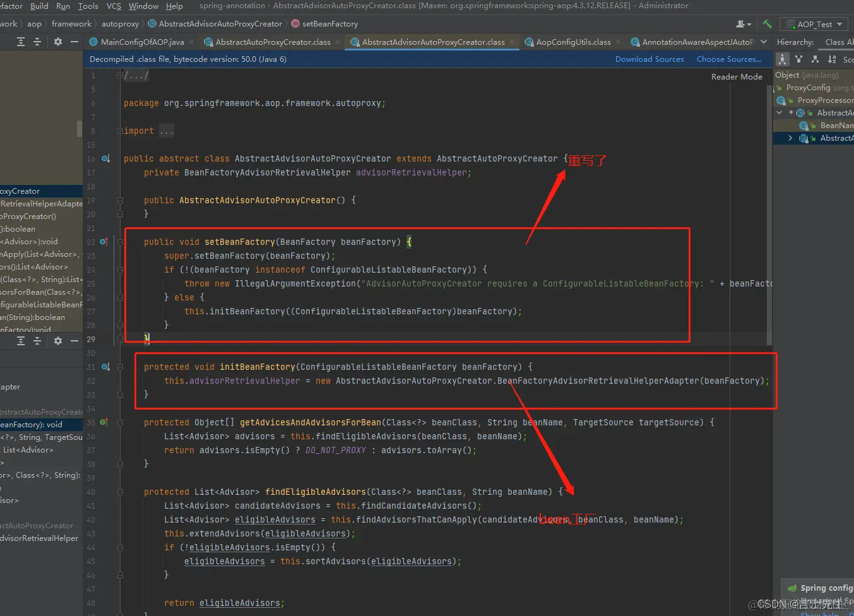The width and height of the screenshot is (854, 616).
Task: Click the Download Sources link
Action: (649, 59)
